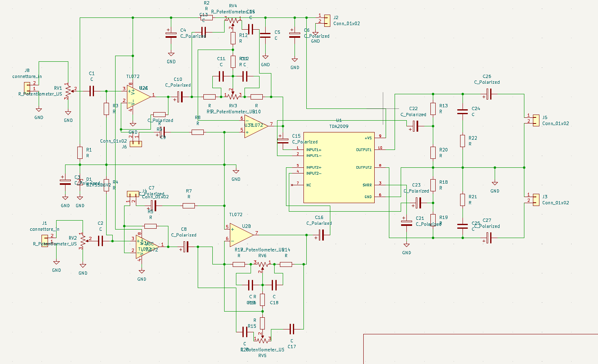This screenshot has width=598, height=364.
Task: Select polarized capacitor C27 symbol
Action: (488, 238)
